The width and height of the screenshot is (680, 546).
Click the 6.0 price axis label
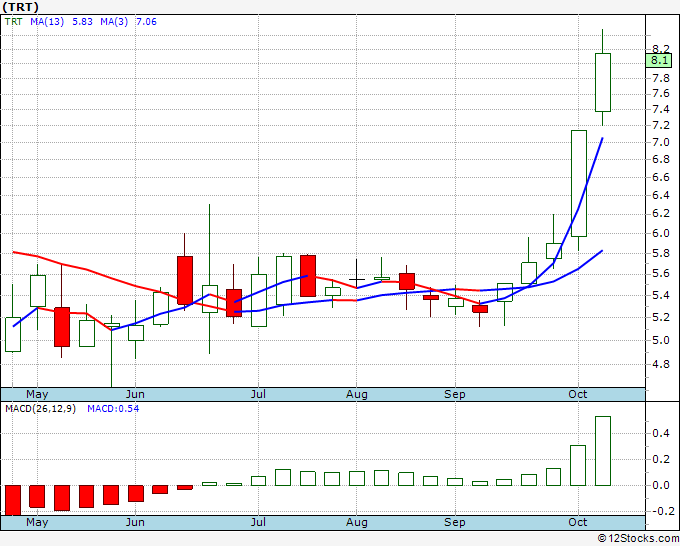tap(660, 234)
